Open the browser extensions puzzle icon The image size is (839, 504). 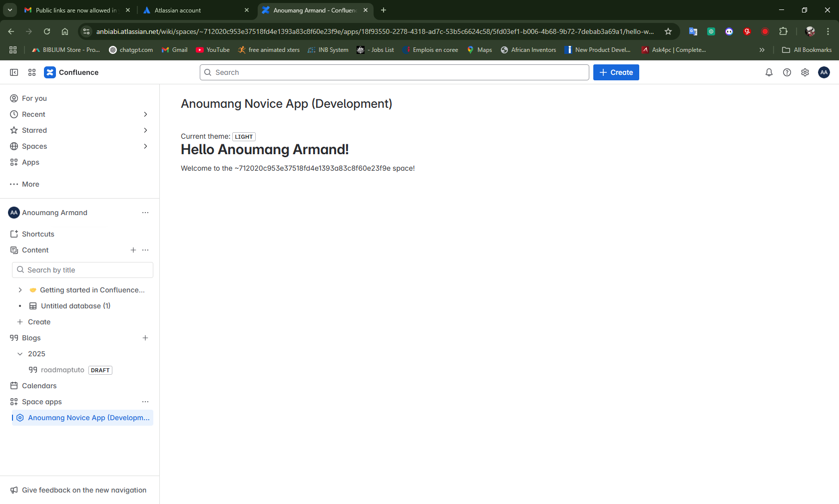[x=783, y=31]
